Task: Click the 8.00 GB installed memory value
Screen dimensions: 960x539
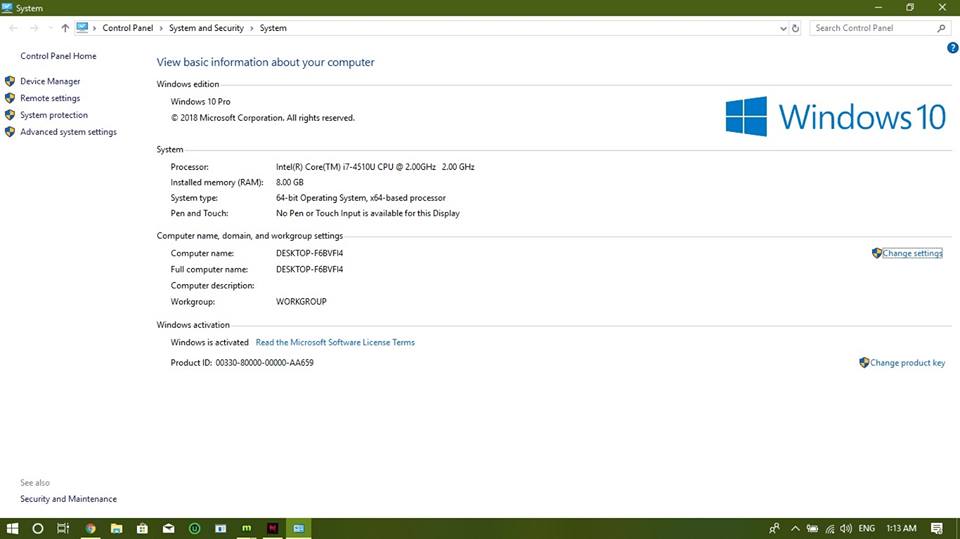Action: [290, 183]
